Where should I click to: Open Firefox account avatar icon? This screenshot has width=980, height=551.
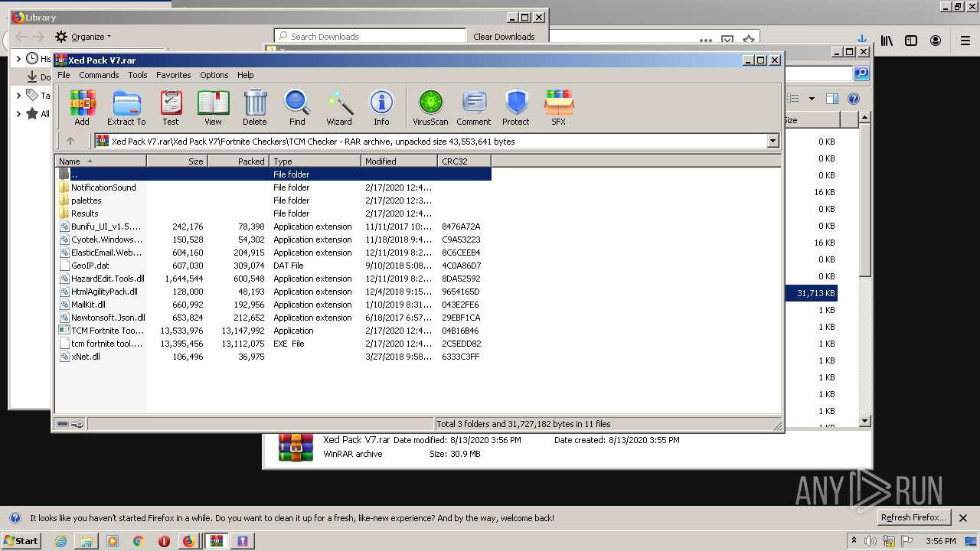pyautogui.click(x=936, y=41)
